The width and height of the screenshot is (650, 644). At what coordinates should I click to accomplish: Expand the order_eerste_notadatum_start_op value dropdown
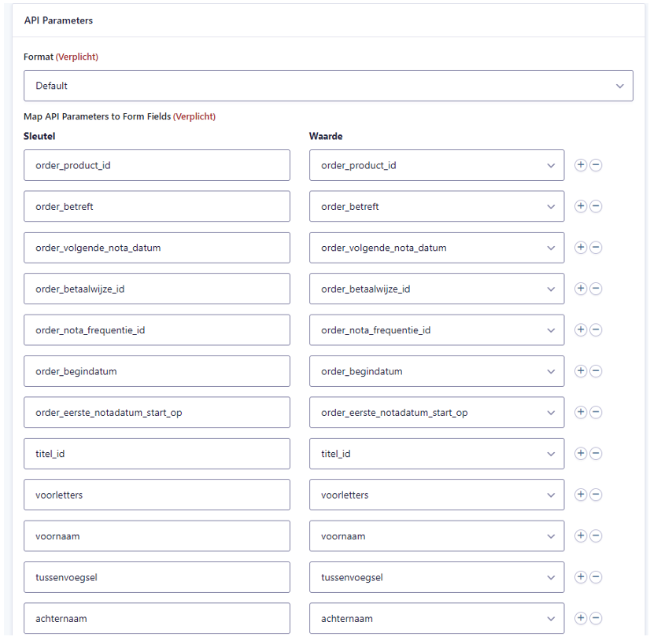436,413
